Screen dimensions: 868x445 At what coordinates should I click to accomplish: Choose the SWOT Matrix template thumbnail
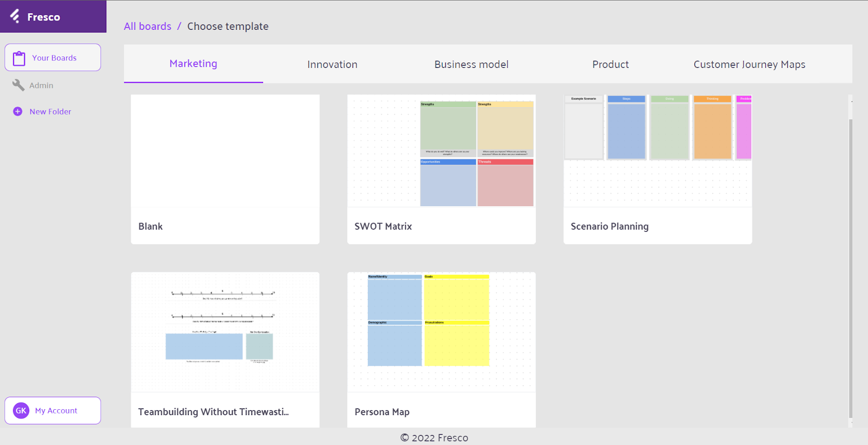click(442, 151)
